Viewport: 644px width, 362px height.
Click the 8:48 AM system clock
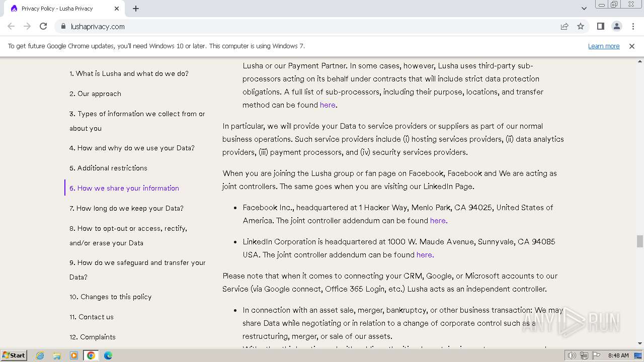coord(618,355)
